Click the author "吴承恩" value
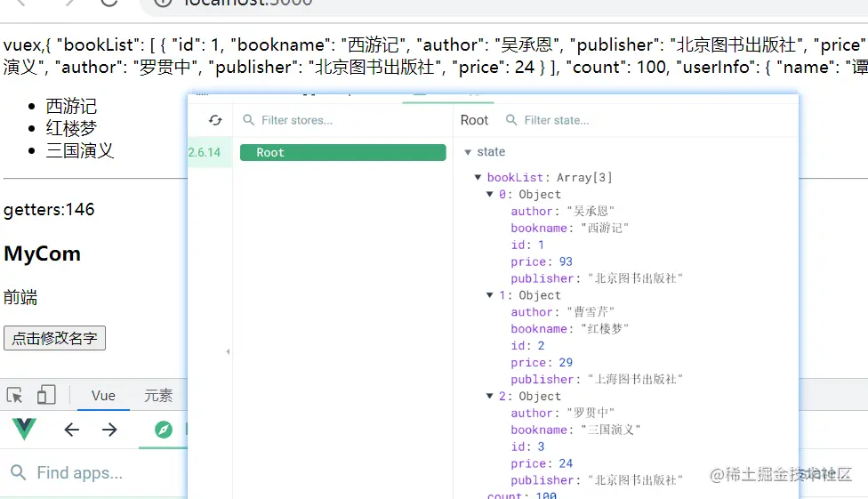This screenshot has width=868, height=499. coord(591,211)
